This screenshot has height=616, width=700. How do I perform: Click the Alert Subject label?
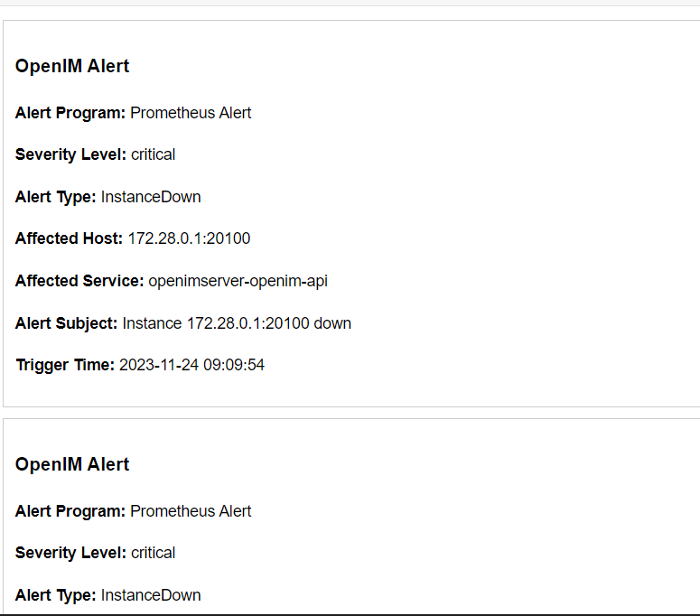coord(66,322)
